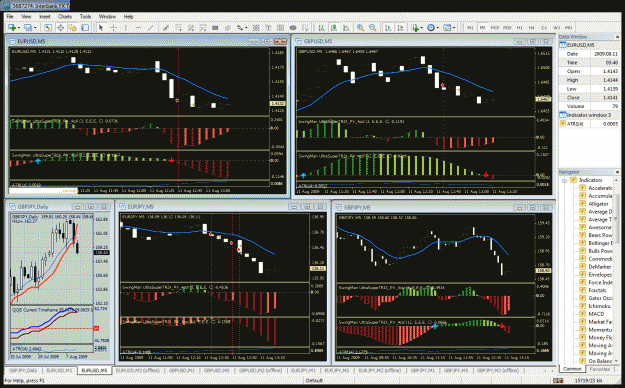Open the Templates dropdown arrow
This screenshot has height=388, width=625.
click(x=454, y=28)
